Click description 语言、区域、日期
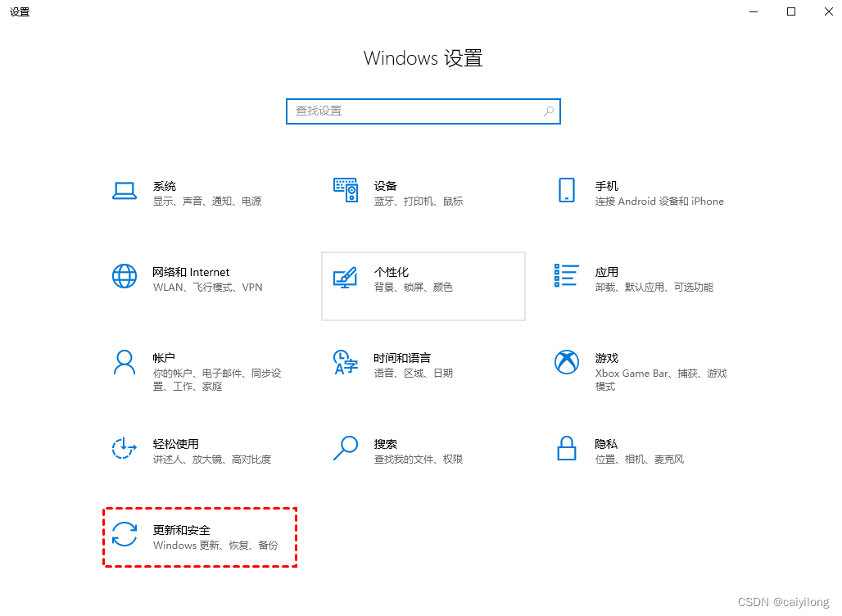The image size is (842, 616). click(414, 374)
